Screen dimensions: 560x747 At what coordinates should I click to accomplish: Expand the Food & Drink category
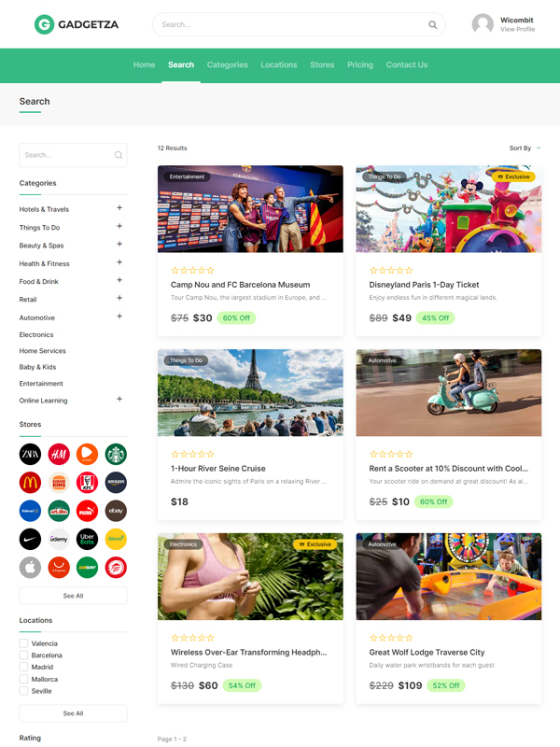[119, 281]
